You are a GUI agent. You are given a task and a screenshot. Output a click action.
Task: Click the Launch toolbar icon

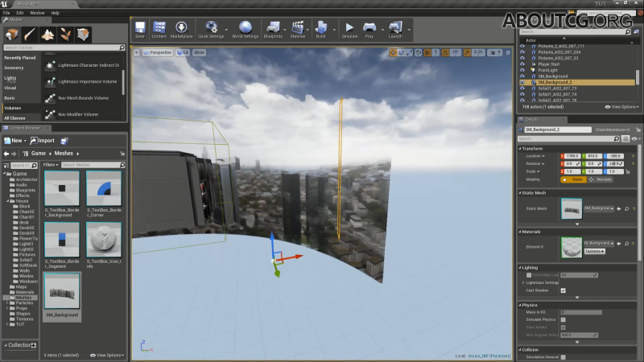tap(395, 30)
